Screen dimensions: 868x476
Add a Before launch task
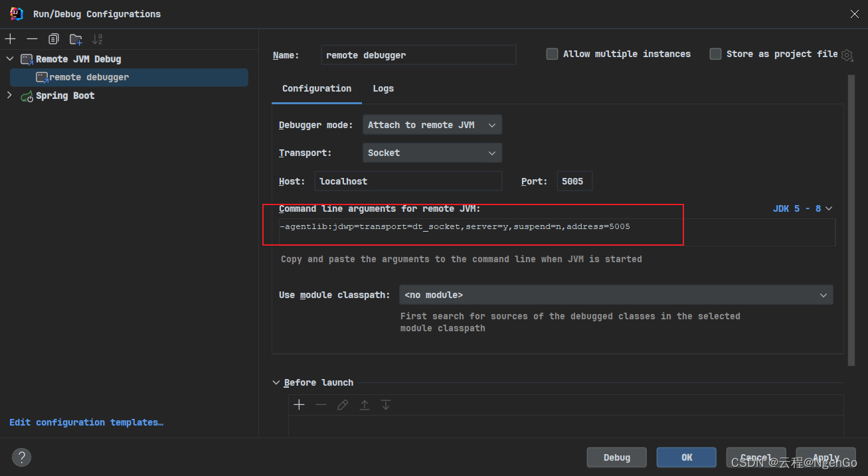[x=299, y=404]
